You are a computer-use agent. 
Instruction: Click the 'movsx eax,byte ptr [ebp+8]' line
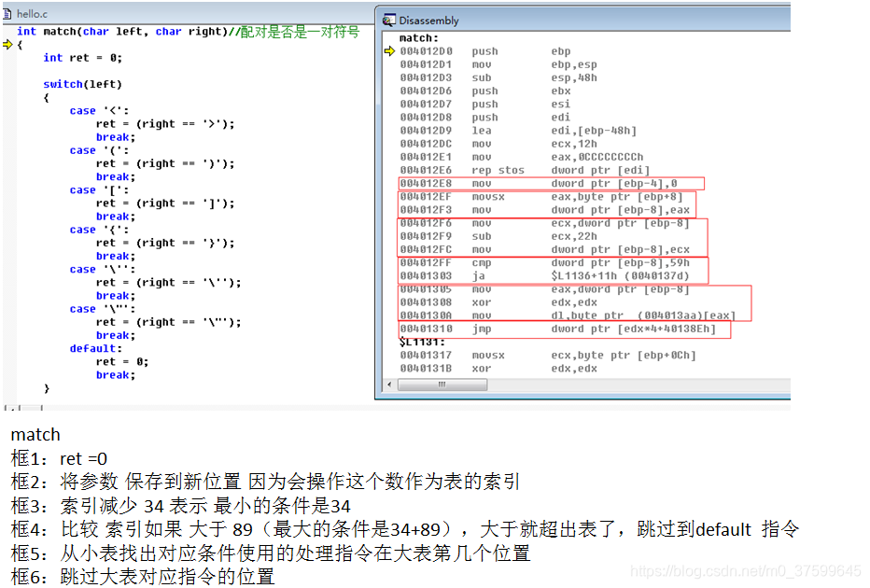(x=541, y=197)
